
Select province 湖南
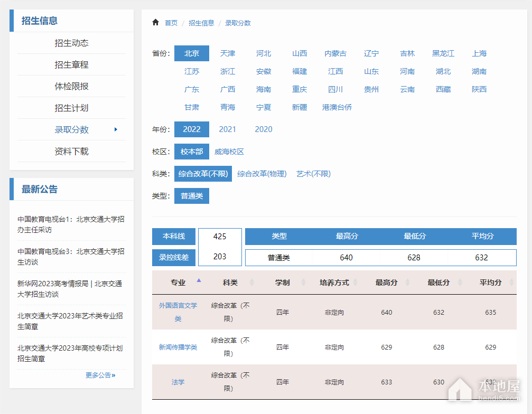point(479,71)
